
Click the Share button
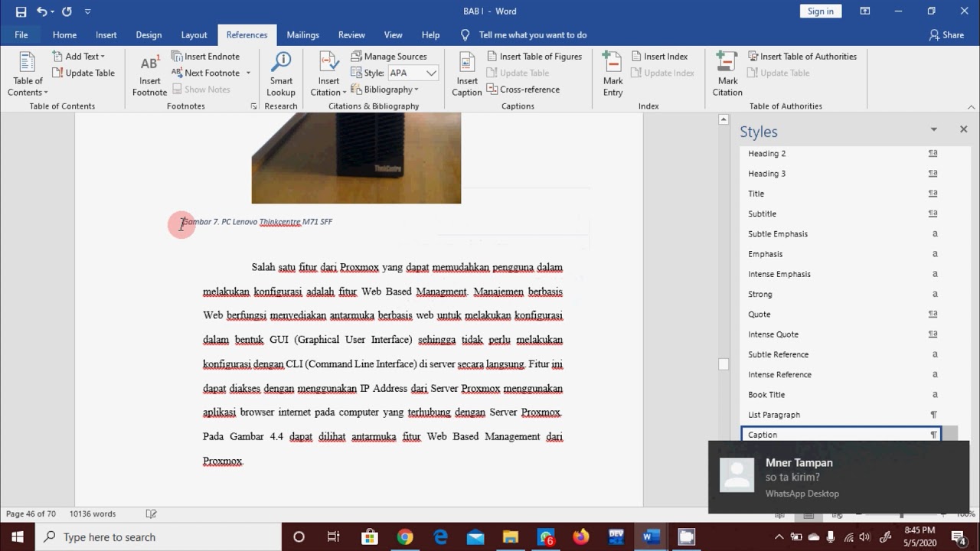(946, 34)
